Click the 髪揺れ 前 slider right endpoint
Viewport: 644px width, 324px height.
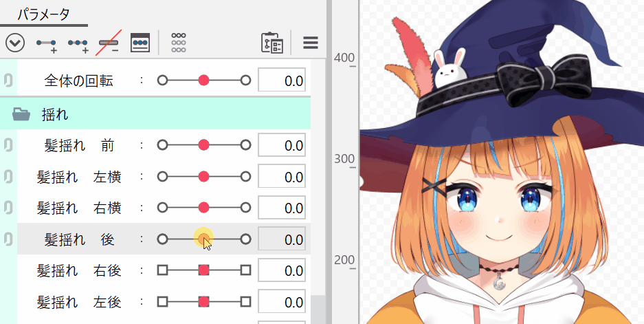245,145
